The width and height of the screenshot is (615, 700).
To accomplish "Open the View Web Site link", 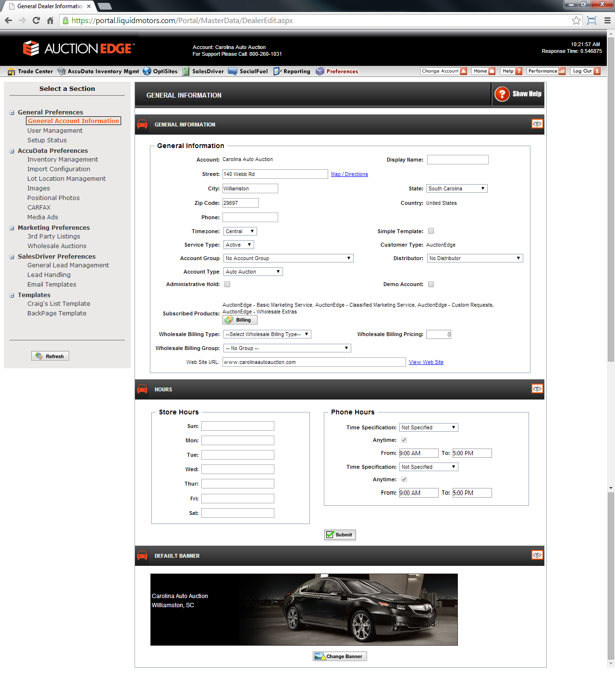I will pos(426,362).
